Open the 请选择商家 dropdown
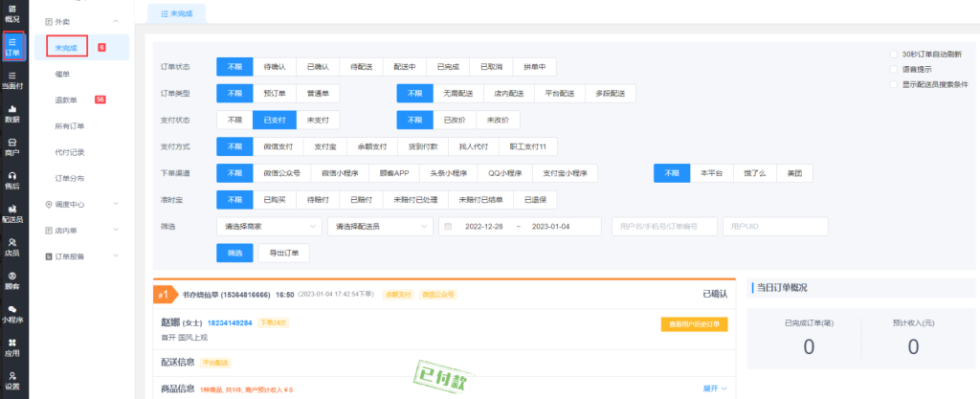 pos(269,227)
